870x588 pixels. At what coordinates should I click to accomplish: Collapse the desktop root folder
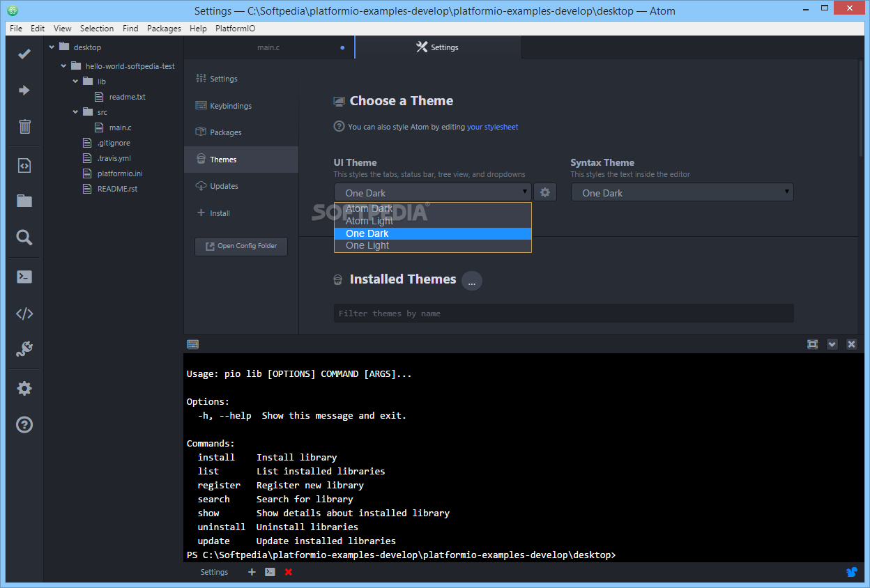pyautogui.click(x=51, y=47)
